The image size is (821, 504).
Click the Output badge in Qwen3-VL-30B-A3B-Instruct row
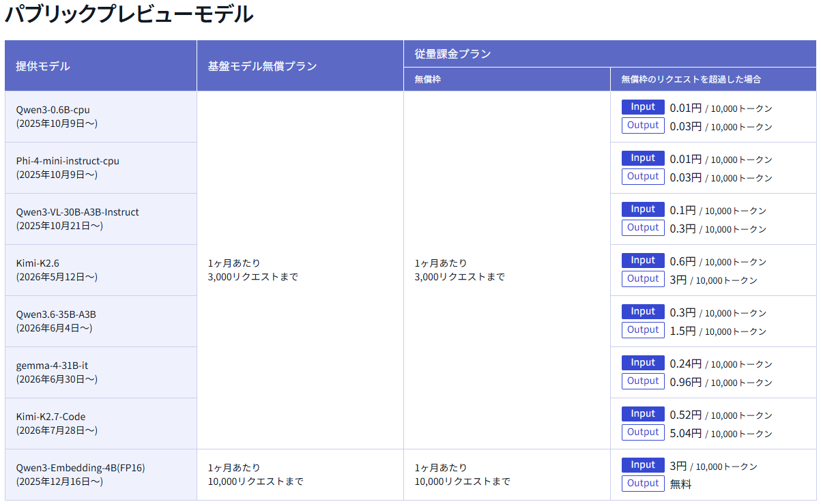click(x=643, y=228)
